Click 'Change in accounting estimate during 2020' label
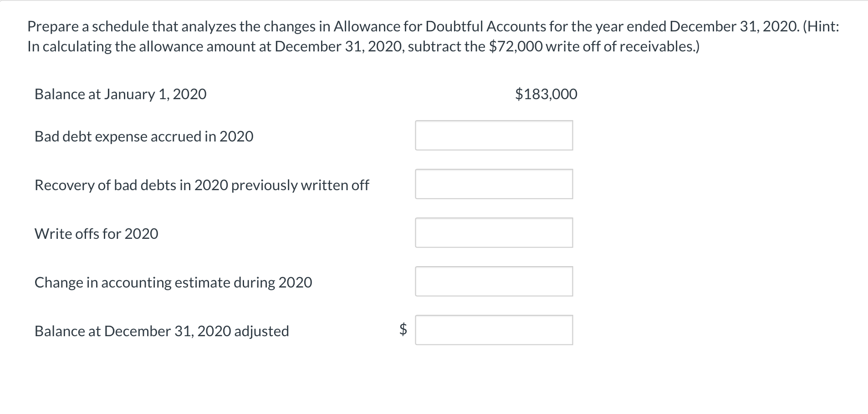868x414 pixels. [x=174, y=283]
